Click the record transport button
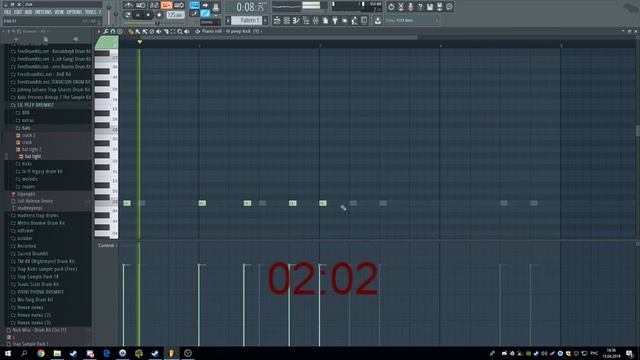Image resolution: width=640 pixels, height=360 pixels. click(159, 15)
